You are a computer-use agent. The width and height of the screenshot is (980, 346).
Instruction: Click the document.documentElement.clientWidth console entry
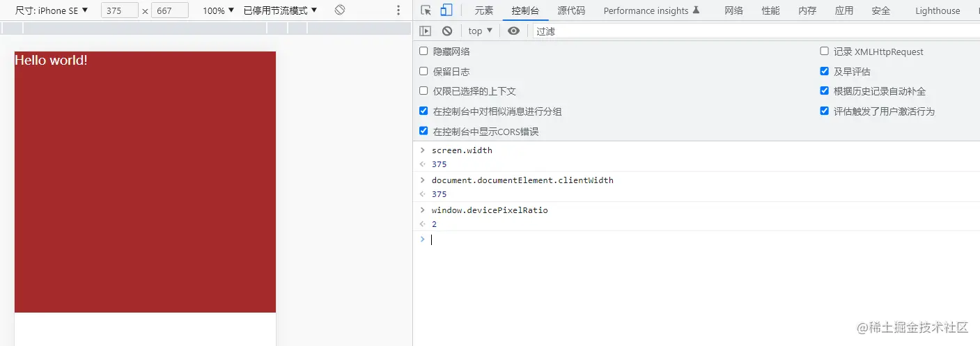pyautogui.click(x=522, y=180)
